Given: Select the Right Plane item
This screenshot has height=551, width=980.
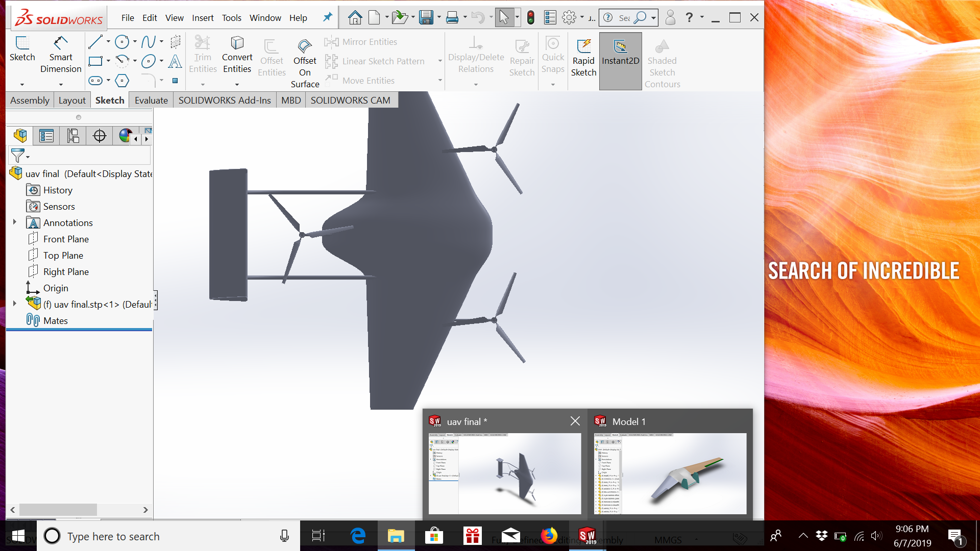Looking at the screenshot, I should [65, 271].
